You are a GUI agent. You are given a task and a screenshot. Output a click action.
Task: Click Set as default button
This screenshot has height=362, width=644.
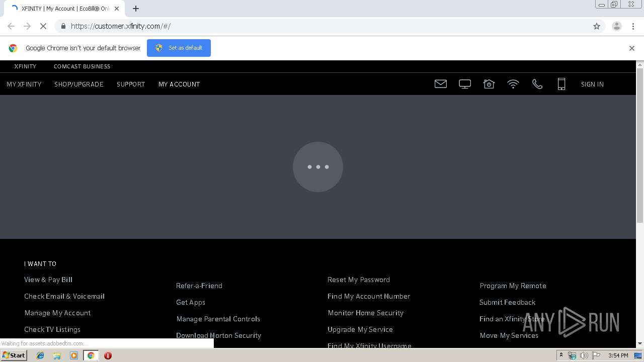(179, 48)
